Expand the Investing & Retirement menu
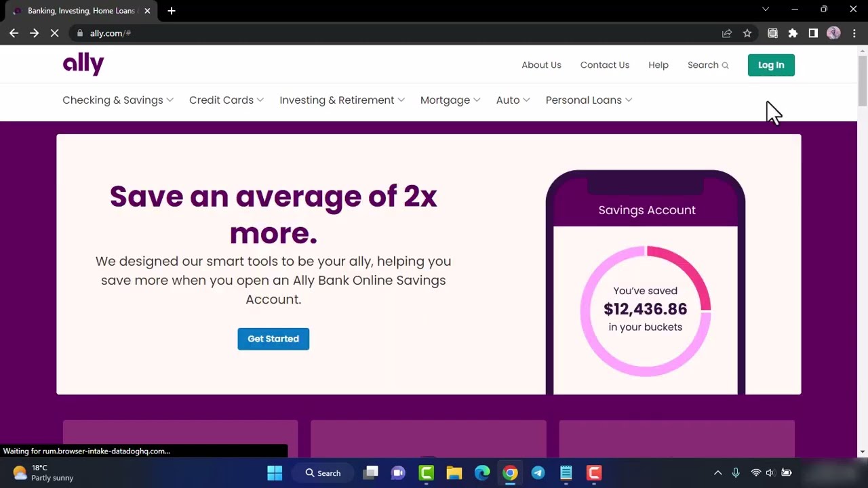 (x=342, y=100)
